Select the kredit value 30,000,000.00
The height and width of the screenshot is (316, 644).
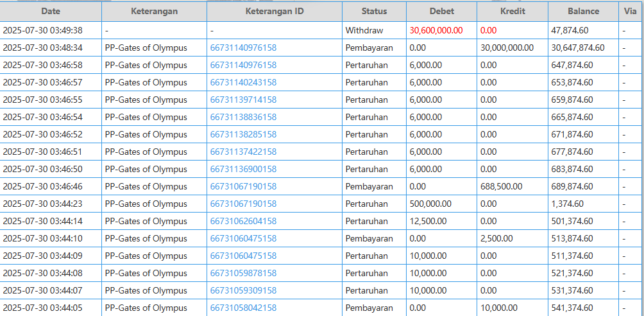point(507,48)
